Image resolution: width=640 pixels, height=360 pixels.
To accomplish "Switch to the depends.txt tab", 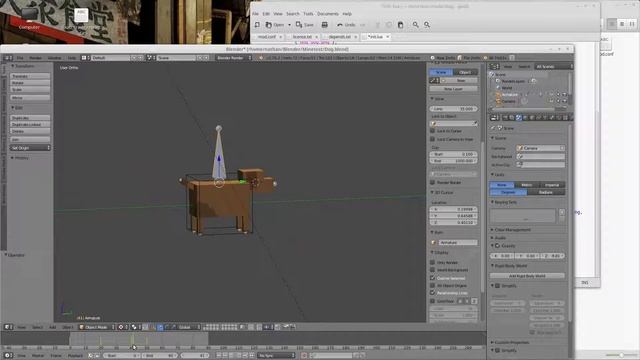I will click(340, 37).
